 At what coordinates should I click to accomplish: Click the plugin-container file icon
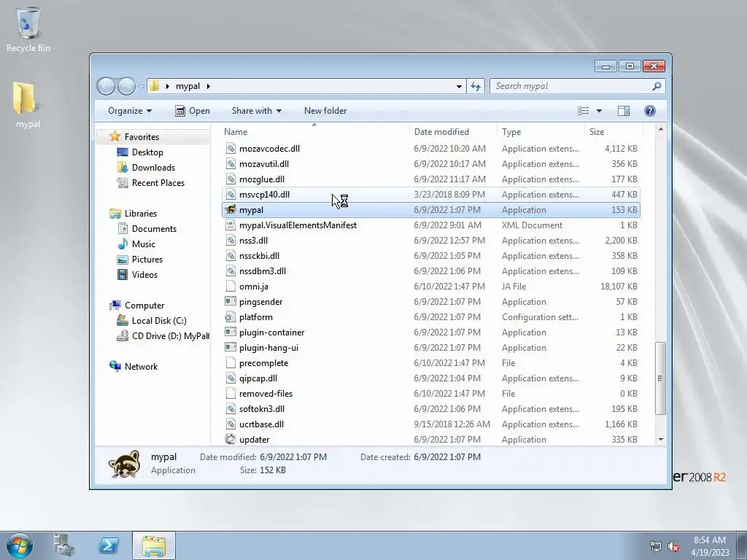231,332
